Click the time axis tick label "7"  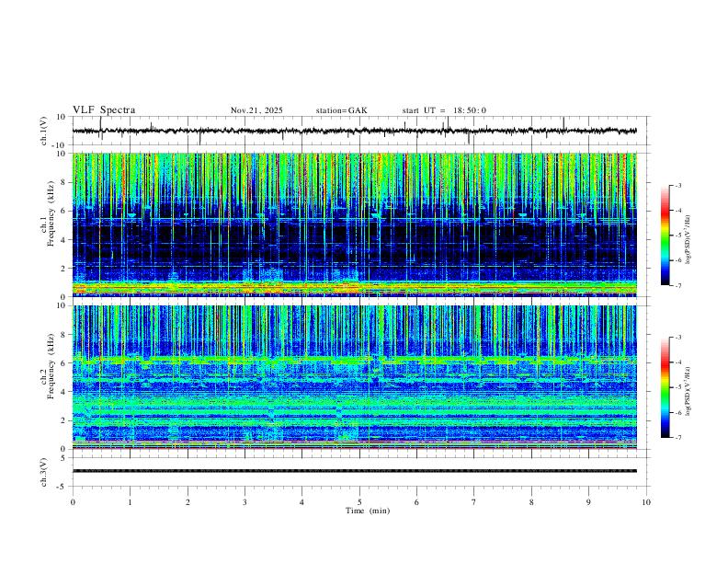tap(473, 502)
